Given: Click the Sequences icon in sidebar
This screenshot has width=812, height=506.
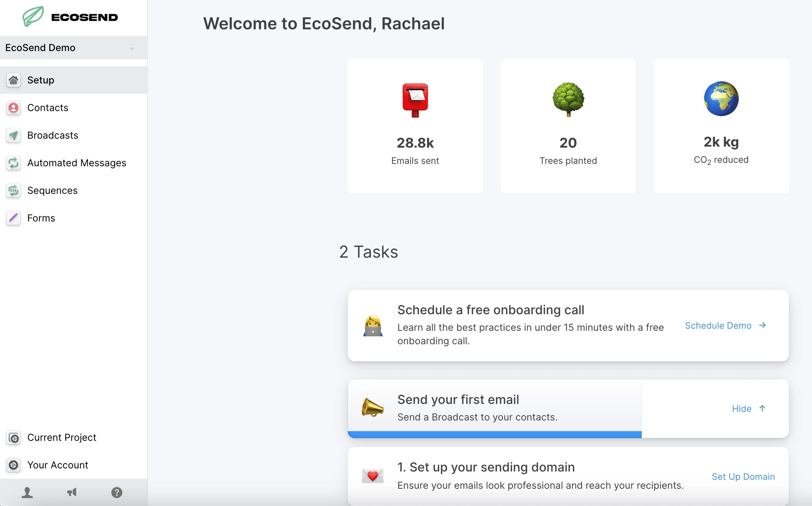Looking at the screenshot, I should point(13,190).
